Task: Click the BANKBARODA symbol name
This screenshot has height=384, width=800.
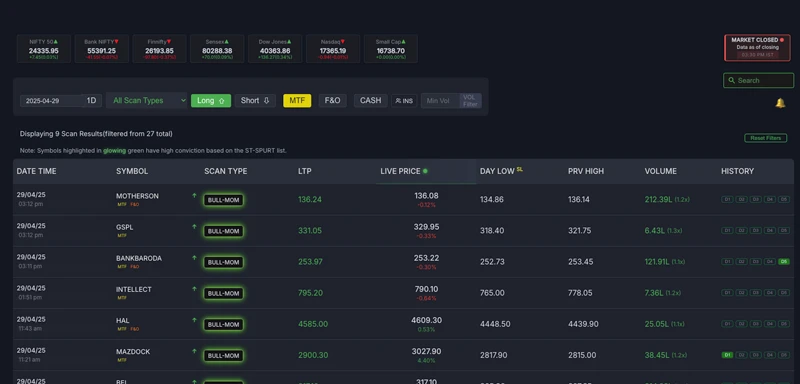Action: (x=139, y=258)
